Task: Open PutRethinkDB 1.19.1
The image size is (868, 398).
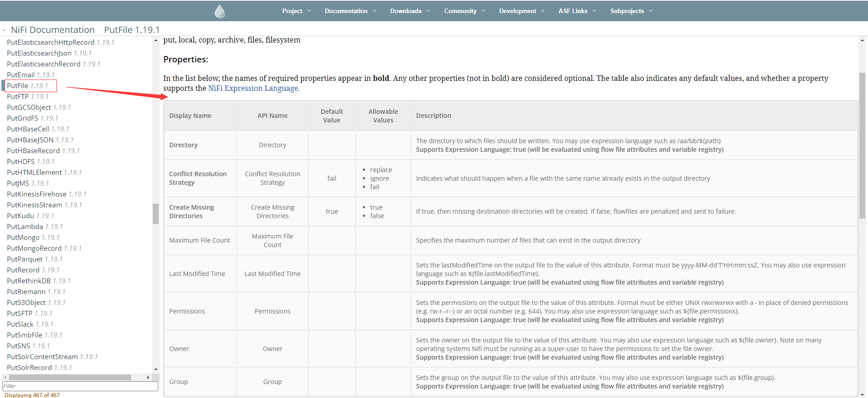Action: coord(39,281)
